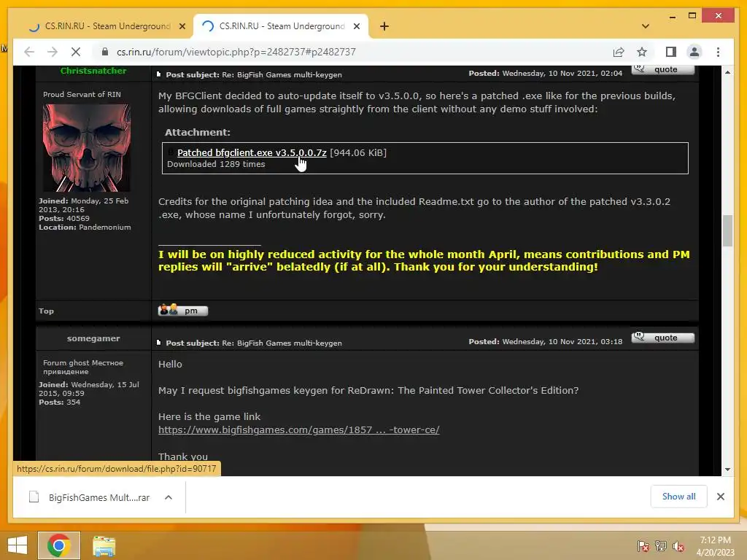Open the Chrome side panel

pyautogui.click(x=671, y=52)
